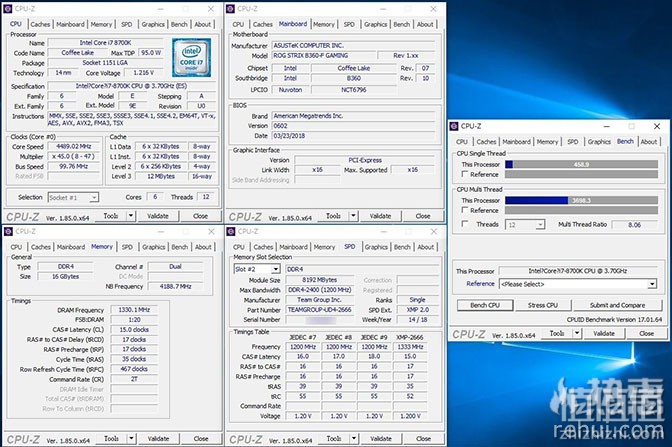Click the Multiplier x 45.0 (8 - 47) value
Image resolution: width=672 pixels, height=447 pixels.
(74, 156)
